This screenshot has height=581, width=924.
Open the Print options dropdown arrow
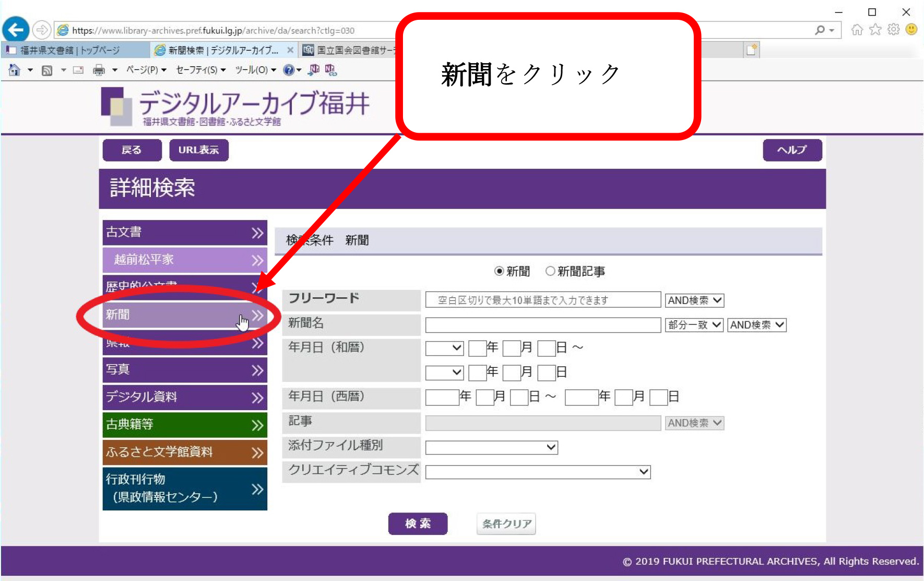(x=115, y=70)
